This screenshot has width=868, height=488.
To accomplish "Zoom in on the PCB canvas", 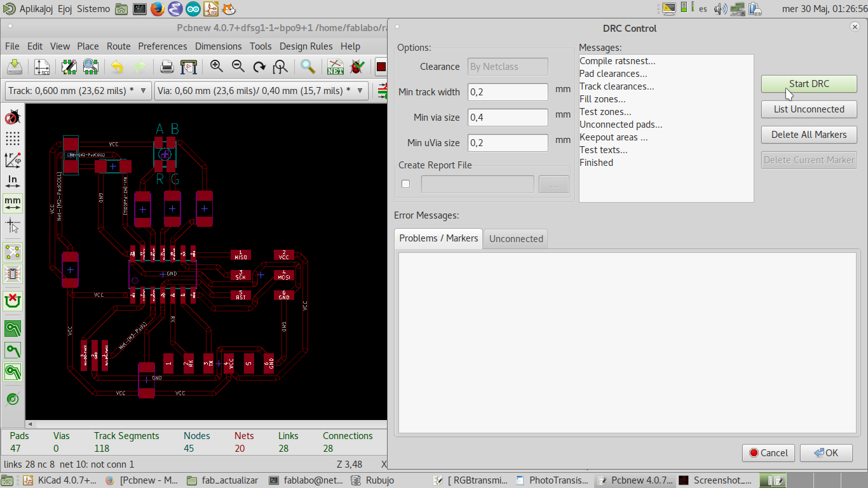I will 216,66.
